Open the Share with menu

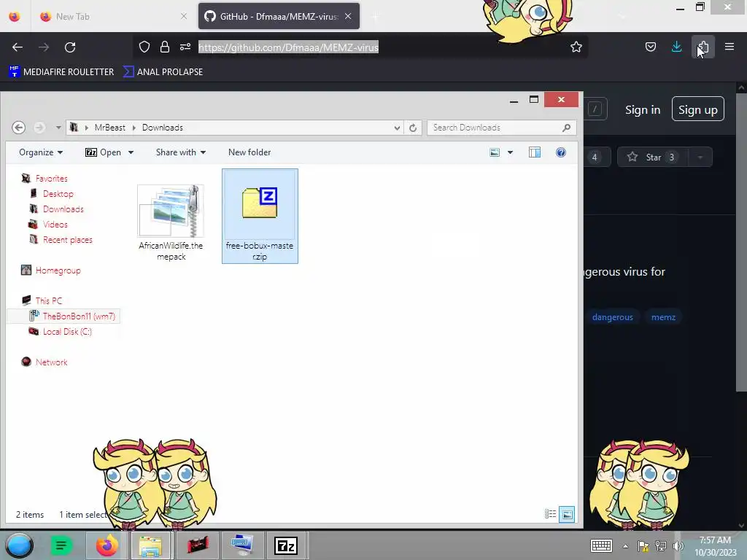click(x=181, y=152)
